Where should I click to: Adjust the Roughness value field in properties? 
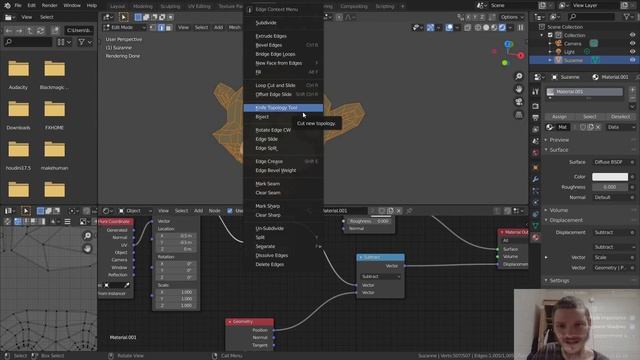[x=610, y=187]
